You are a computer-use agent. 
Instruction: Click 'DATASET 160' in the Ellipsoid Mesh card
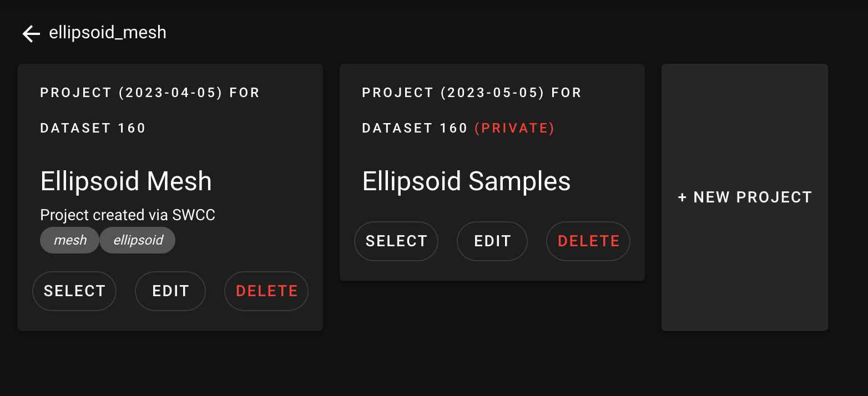[x=93, y=128]
